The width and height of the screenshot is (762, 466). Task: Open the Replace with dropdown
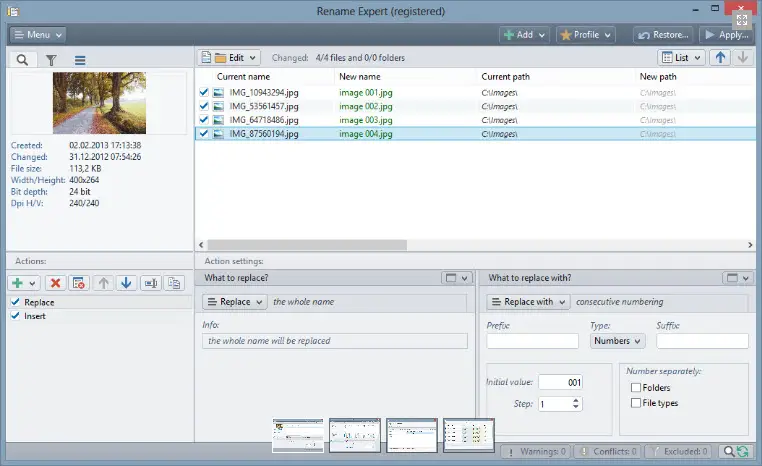528,302
